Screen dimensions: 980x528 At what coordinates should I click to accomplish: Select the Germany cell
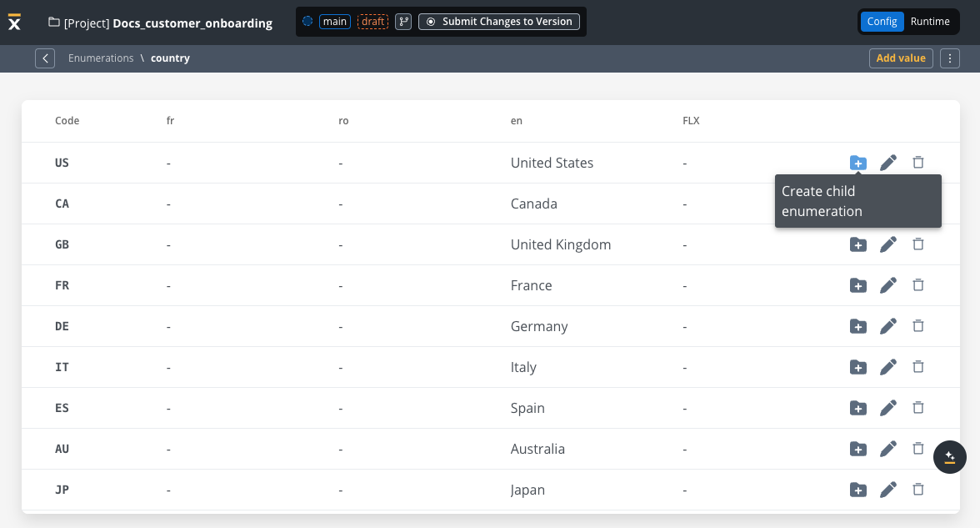tap(538, 327)
